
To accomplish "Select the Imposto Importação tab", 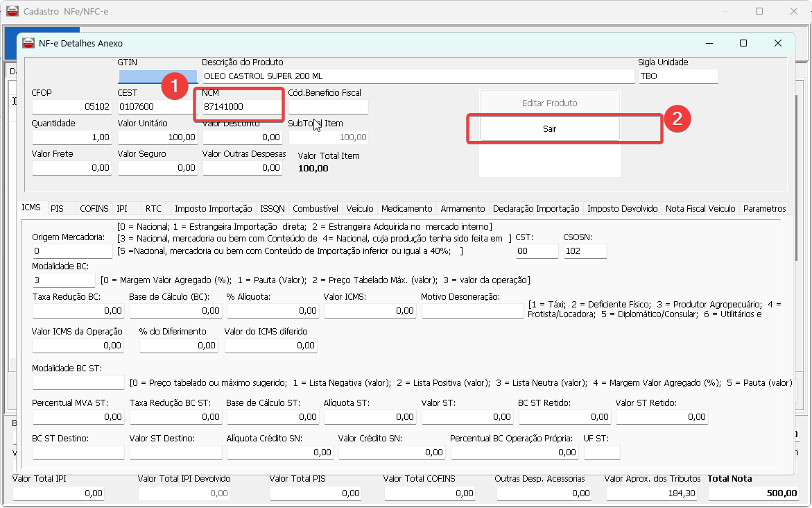I will click(x=213, y=208).
